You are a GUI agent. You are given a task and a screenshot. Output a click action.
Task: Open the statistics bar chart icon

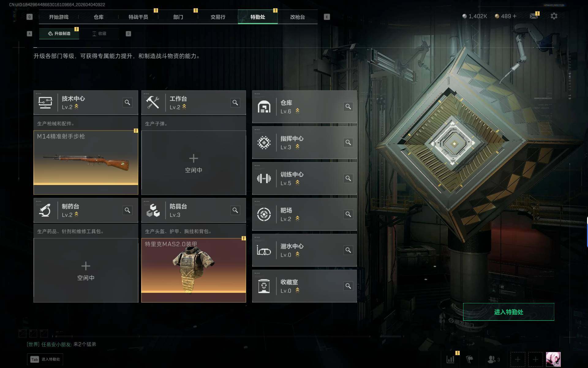pyautogui.click(x=450, y=359)
